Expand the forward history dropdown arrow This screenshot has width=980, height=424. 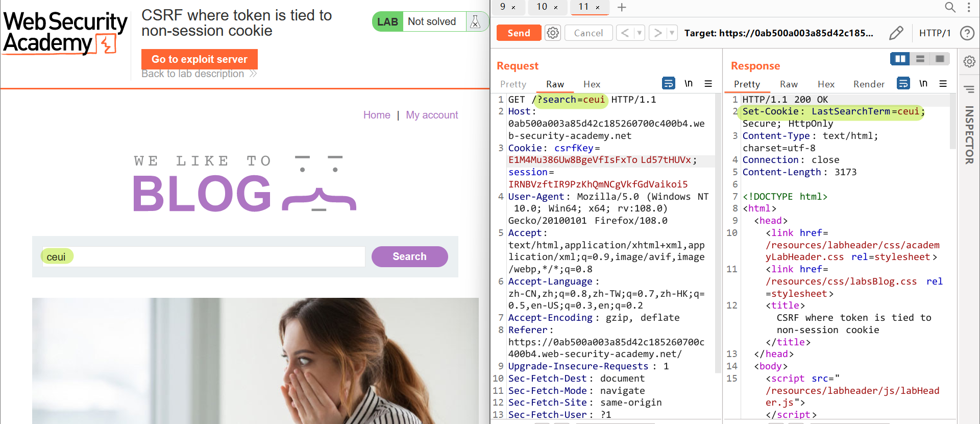672,33
